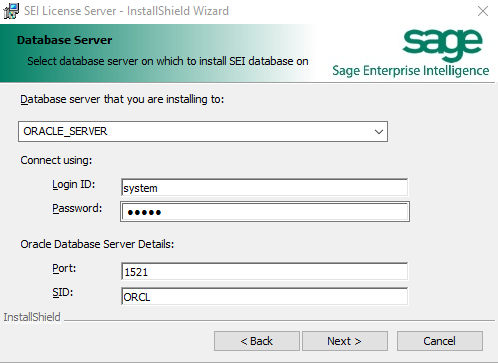
Task: Click the Sage Enterprise Intelligence text
Action: [411, 71]
